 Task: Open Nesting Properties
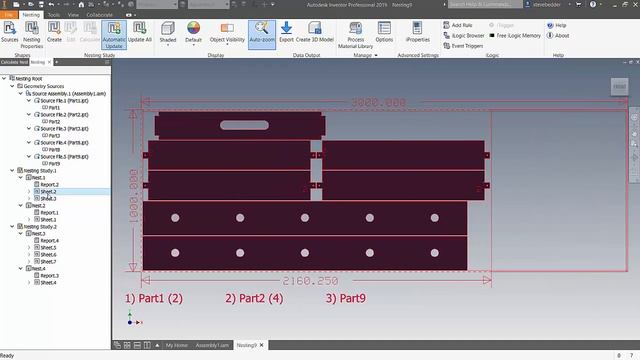31,35
